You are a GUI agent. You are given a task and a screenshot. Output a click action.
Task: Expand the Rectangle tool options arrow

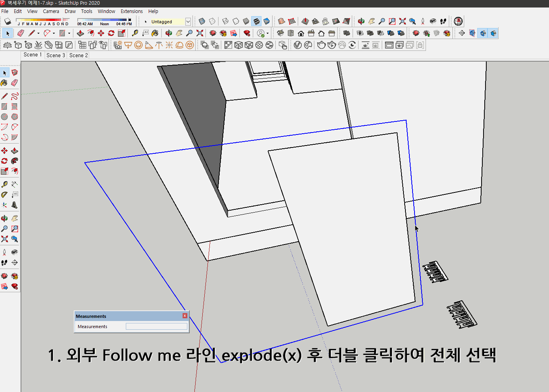(x=69, y=33)
